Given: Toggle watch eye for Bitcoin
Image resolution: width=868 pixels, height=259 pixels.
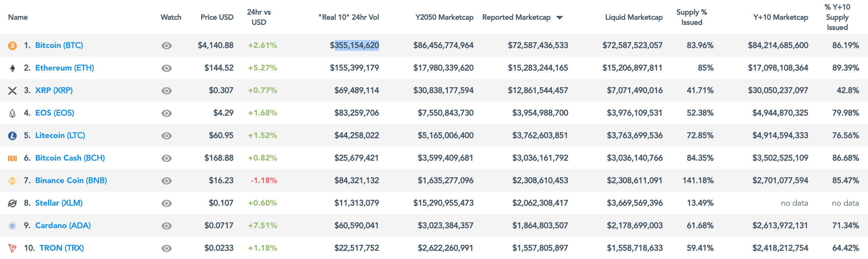Looking at the screenshot, I should pos(167,46).
